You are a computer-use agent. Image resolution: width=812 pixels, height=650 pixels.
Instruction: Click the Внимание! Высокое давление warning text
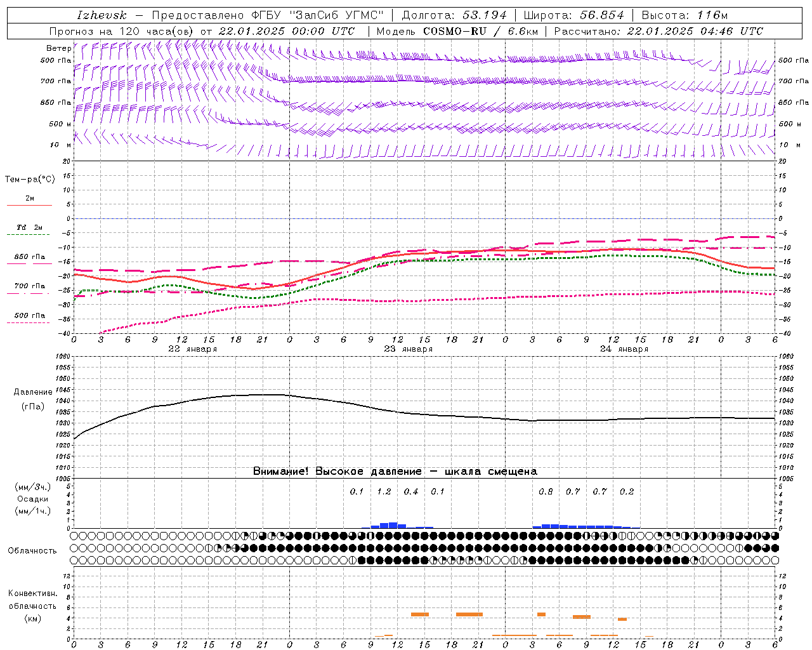point(395,472)
